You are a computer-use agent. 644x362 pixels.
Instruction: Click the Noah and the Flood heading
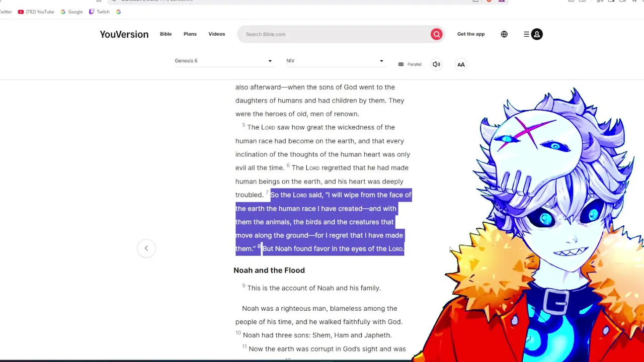click(x=269, y=270)
